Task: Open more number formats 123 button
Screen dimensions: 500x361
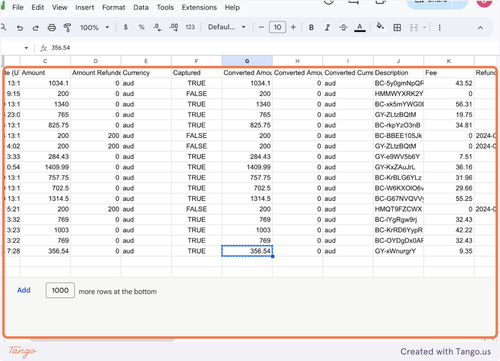Action: (x=190, y=27)
